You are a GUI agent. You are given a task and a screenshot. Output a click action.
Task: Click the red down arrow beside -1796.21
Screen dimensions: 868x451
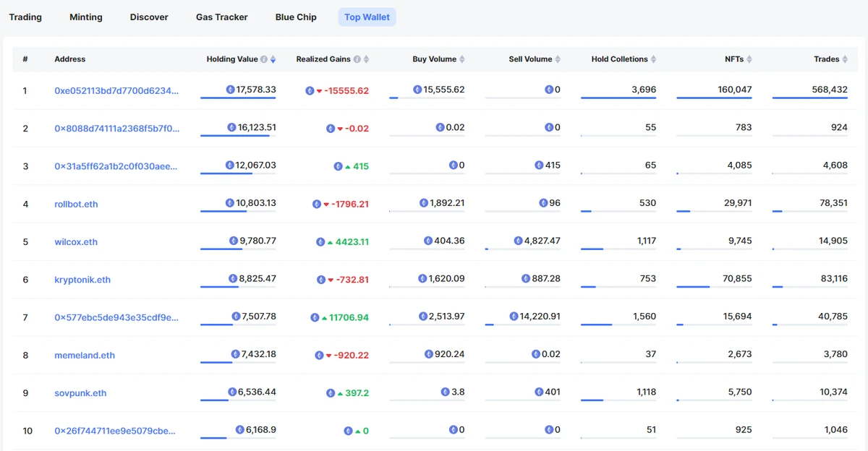click(x=326, y=205)
